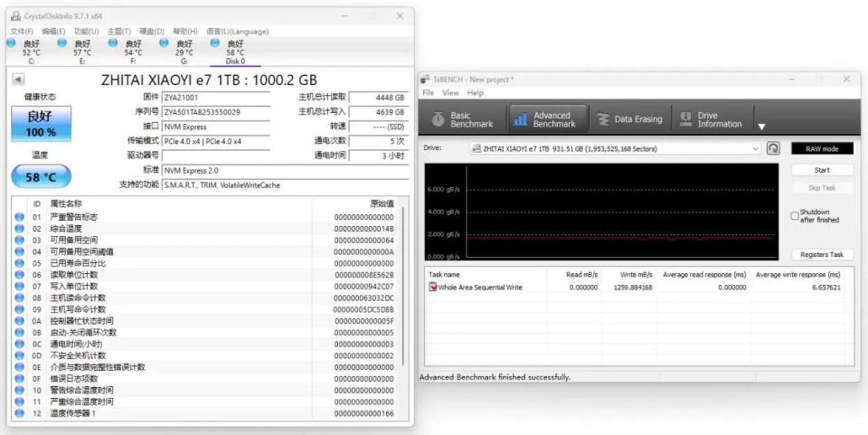Viewport: 868px width, 435px height.
Task: Select drive F: health status icon
Action: tap(113, 43)
